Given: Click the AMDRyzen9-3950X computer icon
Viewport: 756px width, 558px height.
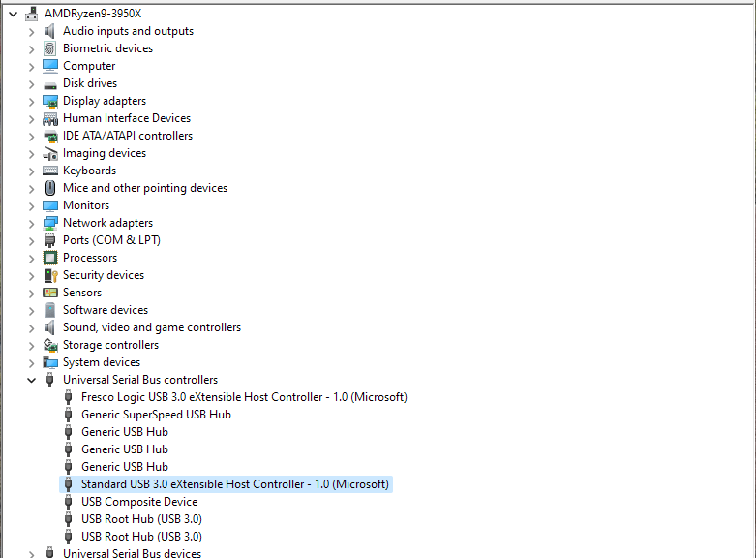Looking at the screenshot, I should pos(32,14).
